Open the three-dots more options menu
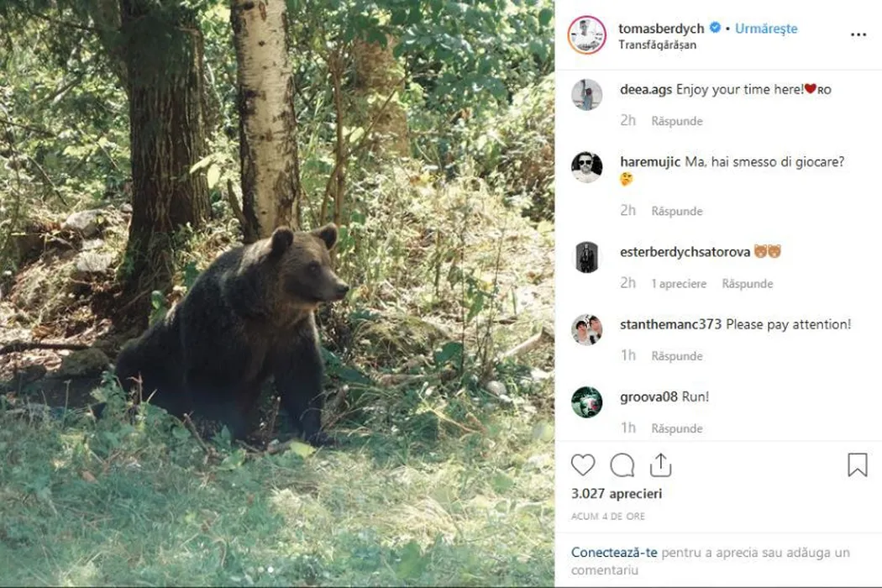 (x=858, y=34)
